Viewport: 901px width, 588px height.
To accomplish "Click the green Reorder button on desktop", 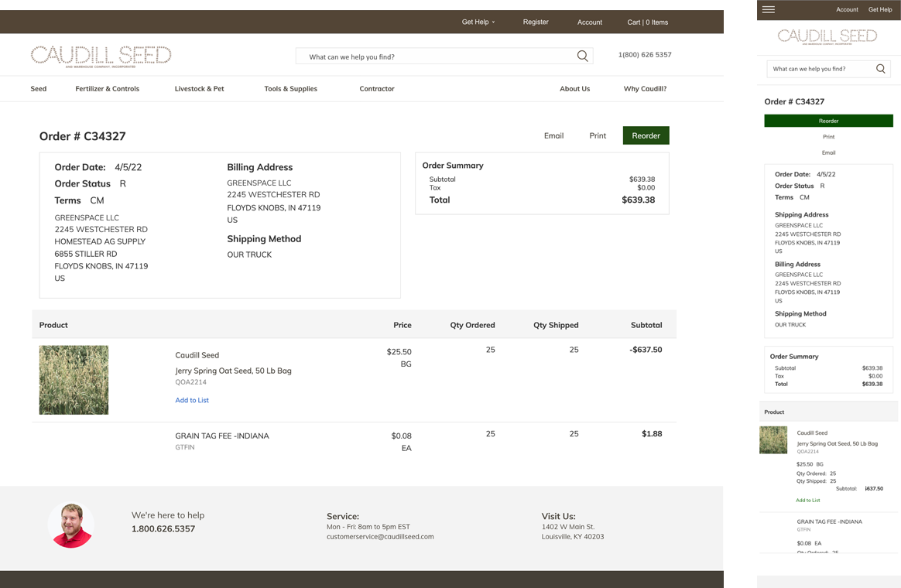I will coord(646,135).
